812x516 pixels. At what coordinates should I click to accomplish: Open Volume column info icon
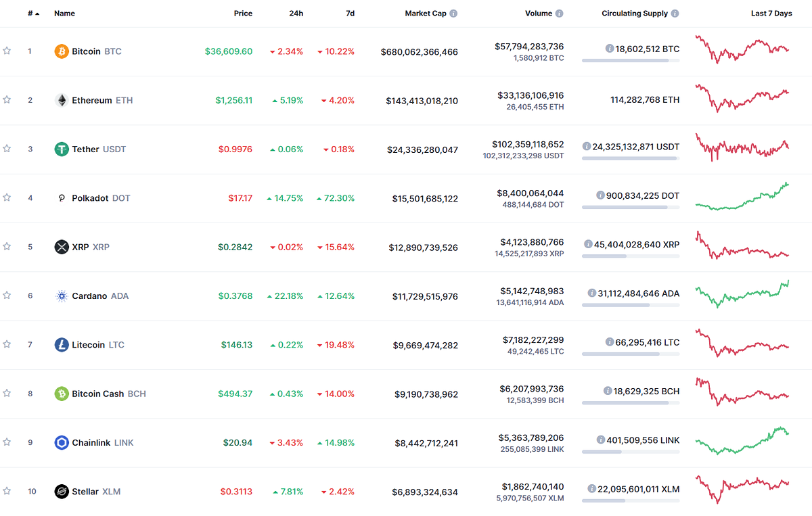click(559, 14)
